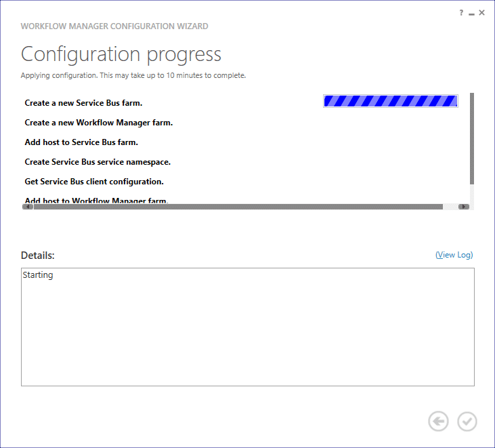The width and height of the screenshot is (495, 448).
Task: Click the checkmark finish button
Action: [x=467, y=421]
